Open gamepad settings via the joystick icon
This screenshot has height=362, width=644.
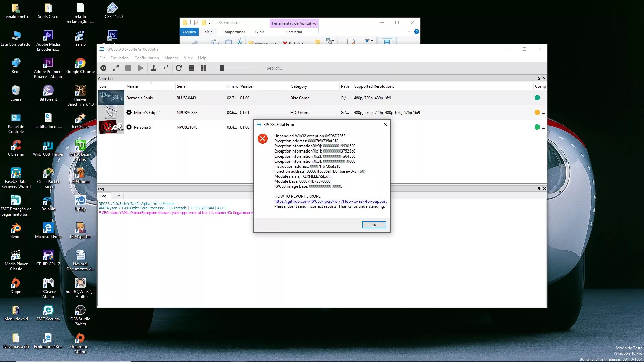[153, 68]
